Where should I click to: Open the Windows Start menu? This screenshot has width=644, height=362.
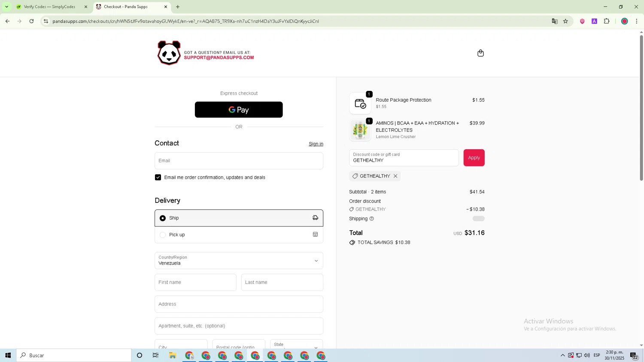tap(8, 356)
